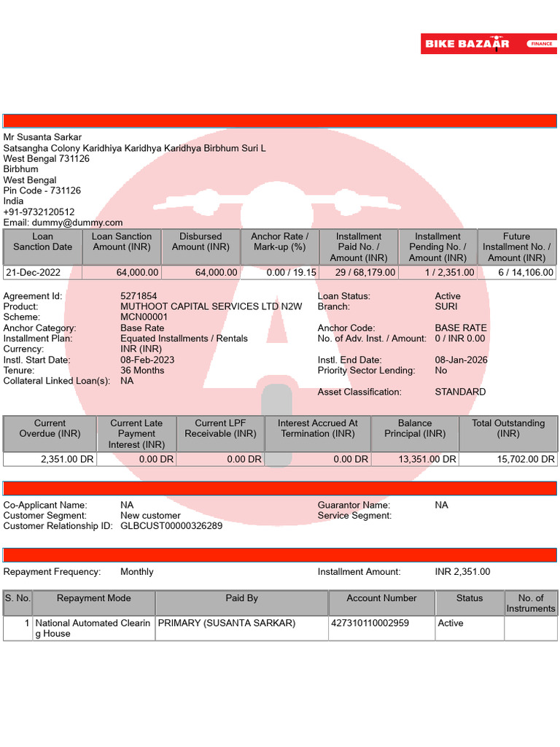
Task: Click No. of Instruments column header
Action: coord(531,603)
